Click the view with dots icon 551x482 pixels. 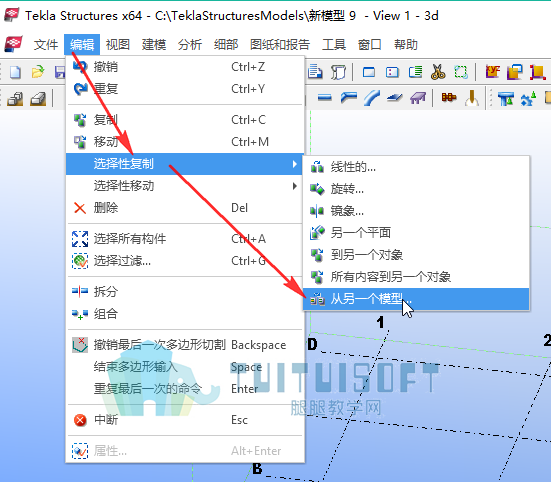pos(392,72)
